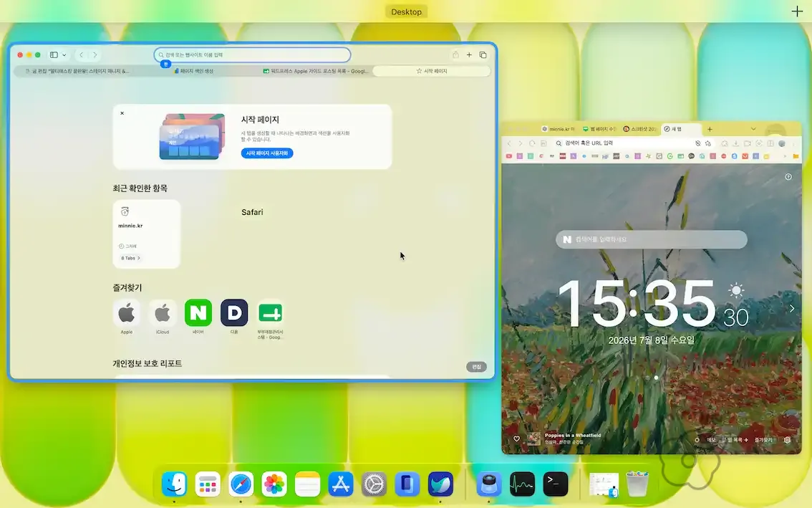This screenshot has height=508, width=812.
Task: Go to next page arrow on Whale new tab
Action: coord(792,308)
